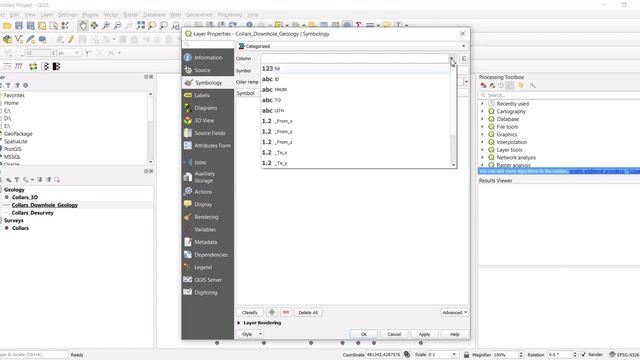Expand Interpolation in Processing Toolbox
This screenshot has width=640, height=360.
pos(482,142)
